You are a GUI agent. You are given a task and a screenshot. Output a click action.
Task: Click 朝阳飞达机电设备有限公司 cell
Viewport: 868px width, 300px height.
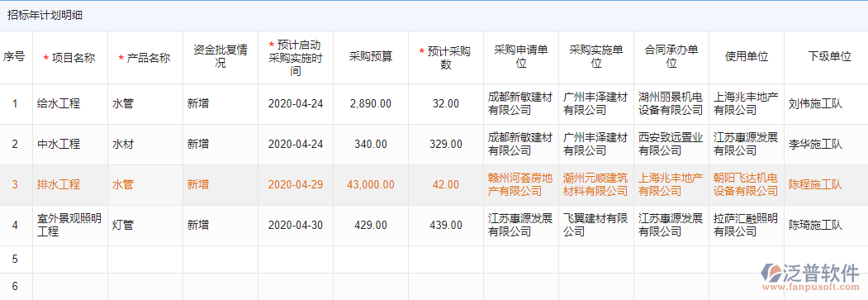pos(747,185)
